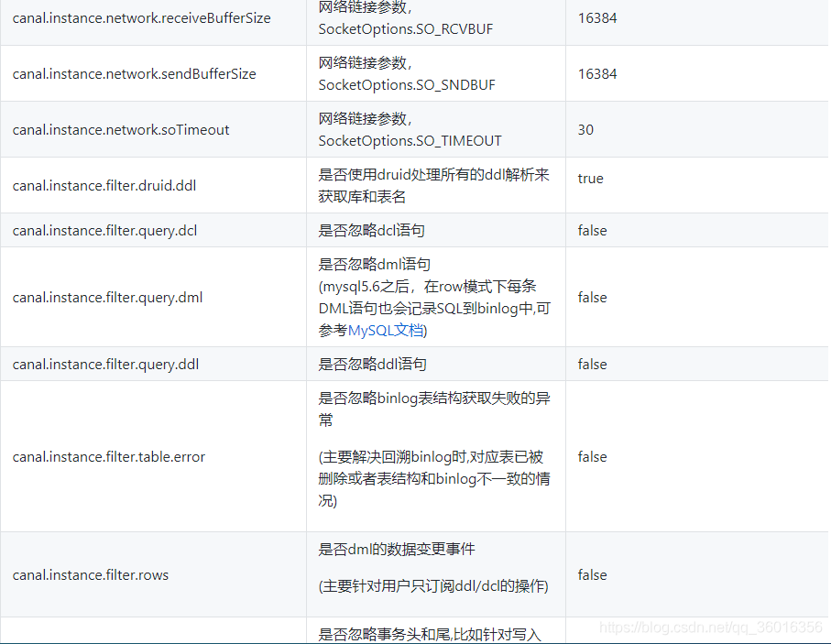Click SocketOptions.SO_SNDBUF description text
Screen dimensions: 831x644
[407, 85]
